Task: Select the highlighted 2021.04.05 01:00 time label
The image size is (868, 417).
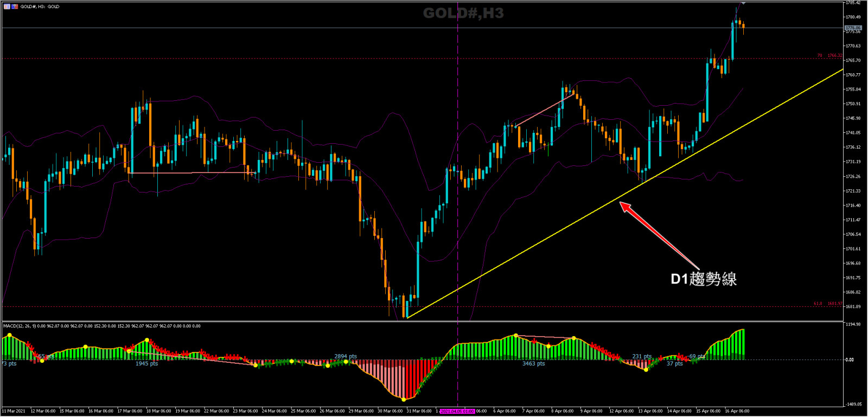Action: [x=457, y=411]
